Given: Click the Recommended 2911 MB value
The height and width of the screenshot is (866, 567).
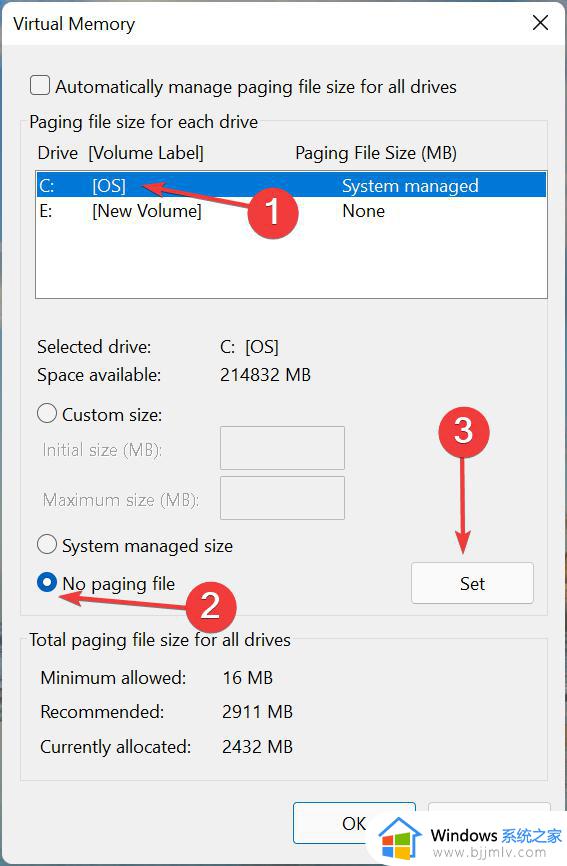Looking at the screenshot, I should pyautogui.click(x=257, y=711).
